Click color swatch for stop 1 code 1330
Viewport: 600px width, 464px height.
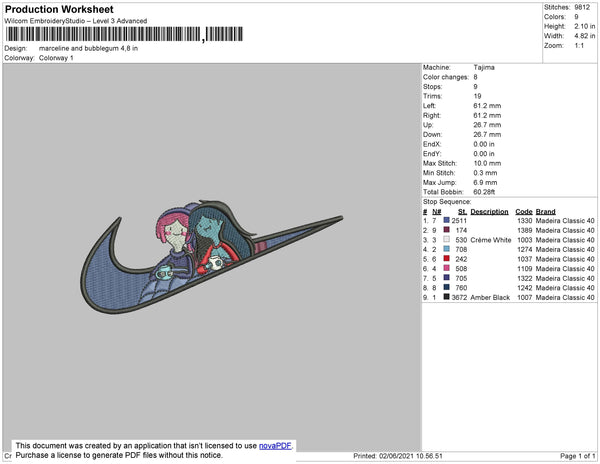point(446,220)
